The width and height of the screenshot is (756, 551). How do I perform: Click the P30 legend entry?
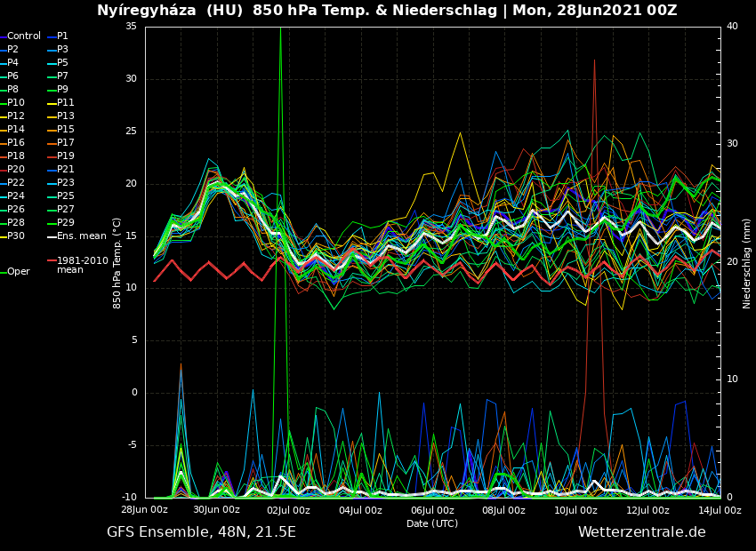pyautogui.click(x=16, y=236)
